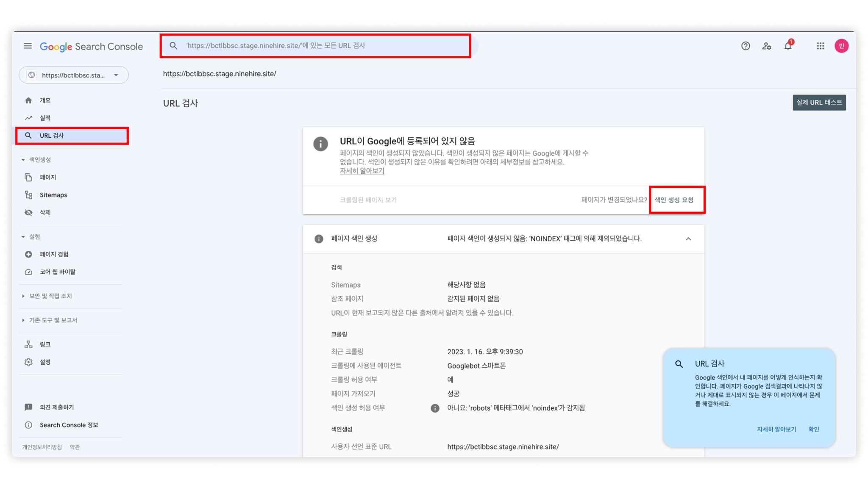
Task: Open the hamburger main menu icon
Action: 28,46
